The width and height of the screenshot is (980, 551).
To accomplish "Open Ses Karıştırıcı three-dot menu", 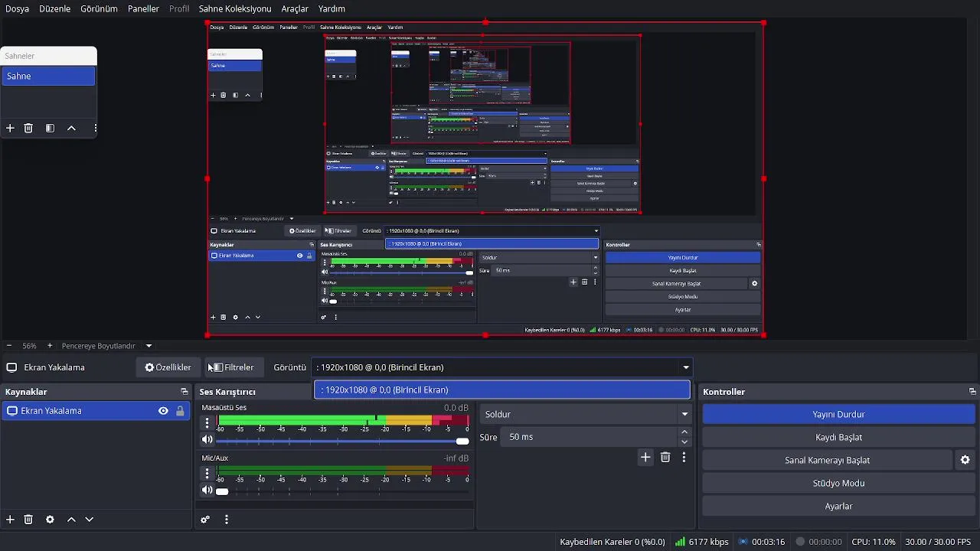I will 227,520.
